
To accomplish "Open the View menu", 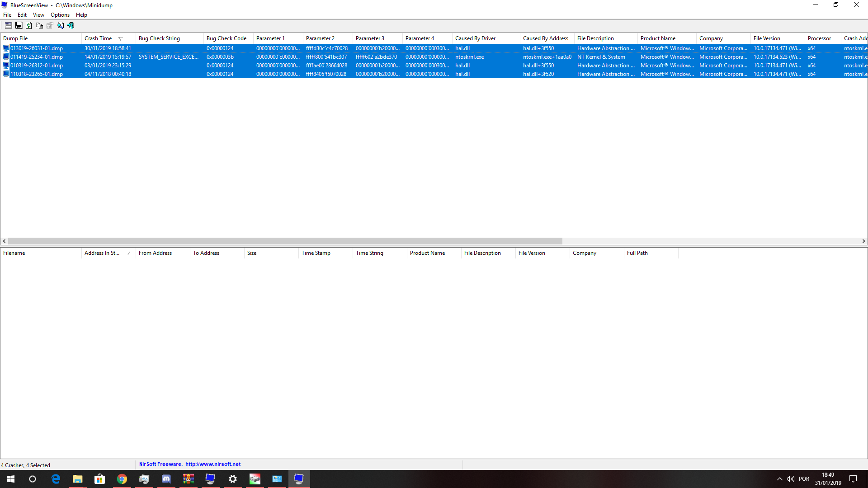I will 38,15.
